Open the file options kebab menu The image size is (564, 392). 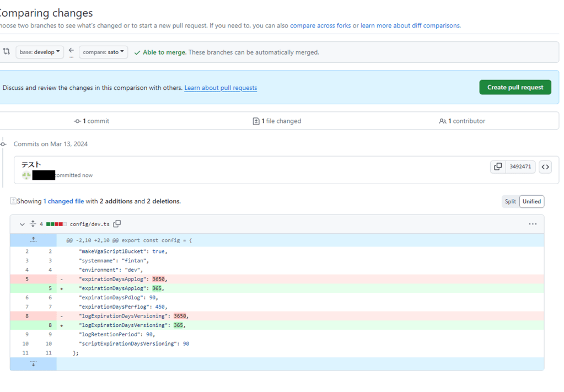tap(533, 224)
